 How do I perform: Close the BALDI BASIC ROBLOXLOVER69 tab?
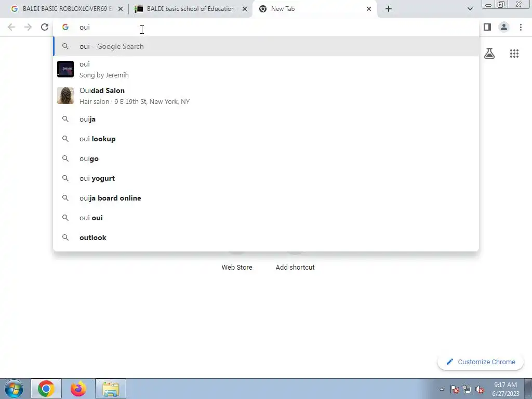pyautogui.click(x=121, y=9)
